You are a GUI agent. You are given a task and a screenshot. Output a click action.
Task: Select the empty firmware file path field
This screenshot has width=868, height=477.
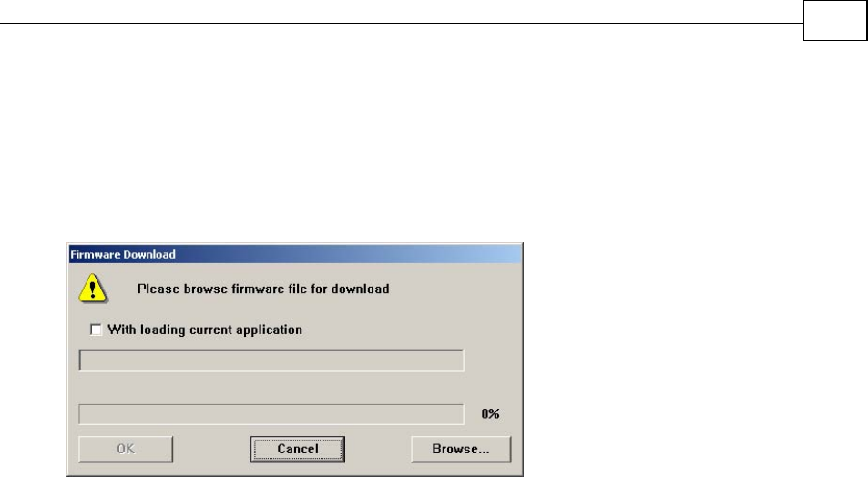[271, 360]
